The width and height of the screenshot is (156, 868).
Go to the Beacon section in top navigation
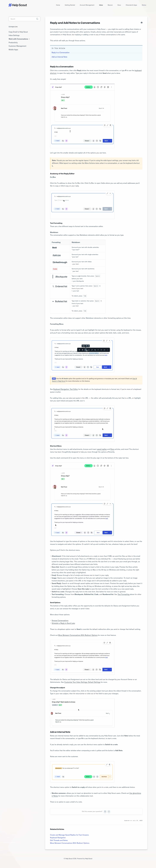(x=110, y=5)
